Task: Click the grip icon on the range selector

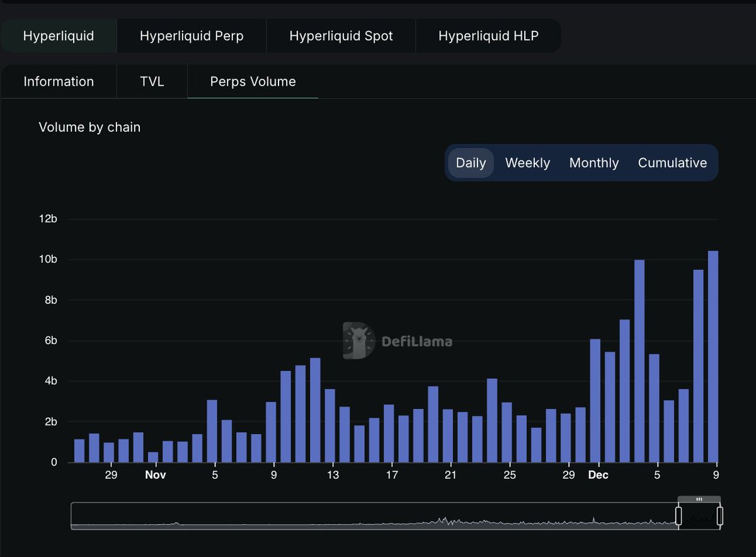Action: [x=699, y=498]
